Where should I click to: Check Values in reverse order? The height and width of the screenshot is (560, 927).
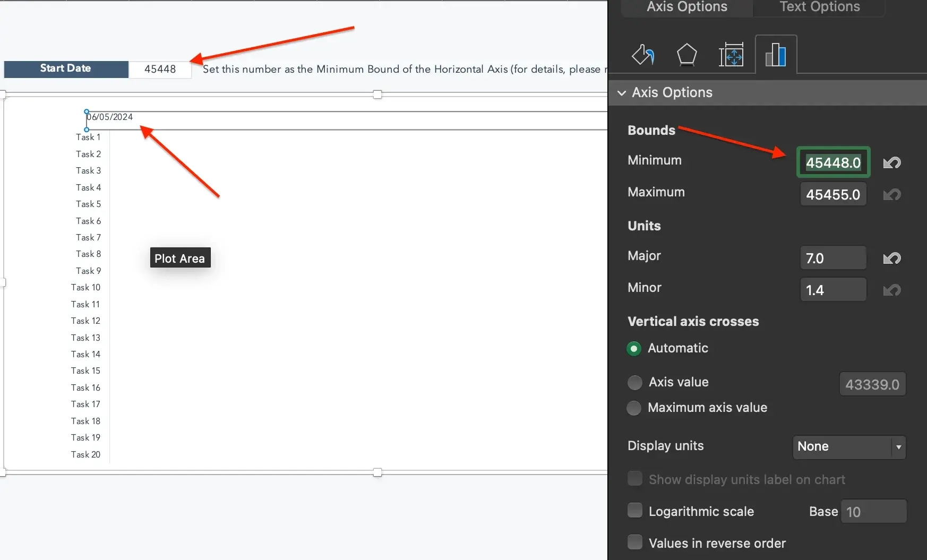coord(634,542)
